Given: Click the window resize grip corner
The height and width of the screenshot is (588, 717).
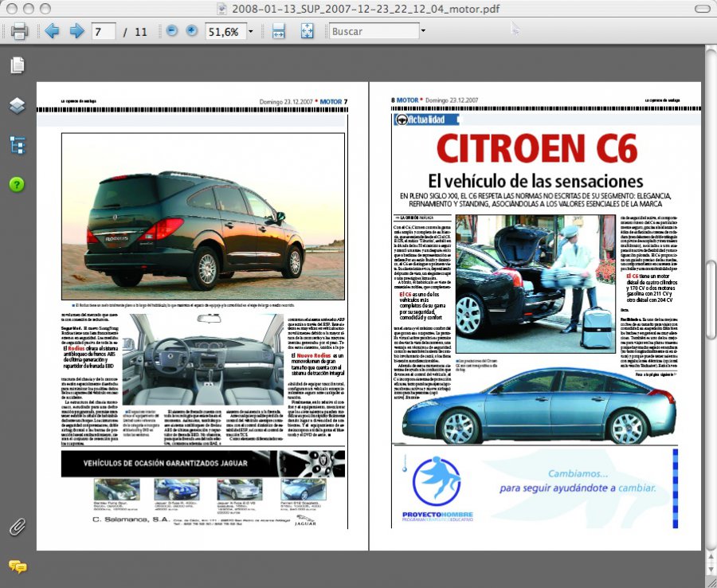Looking at the screenshot, I should coord(711,582).
